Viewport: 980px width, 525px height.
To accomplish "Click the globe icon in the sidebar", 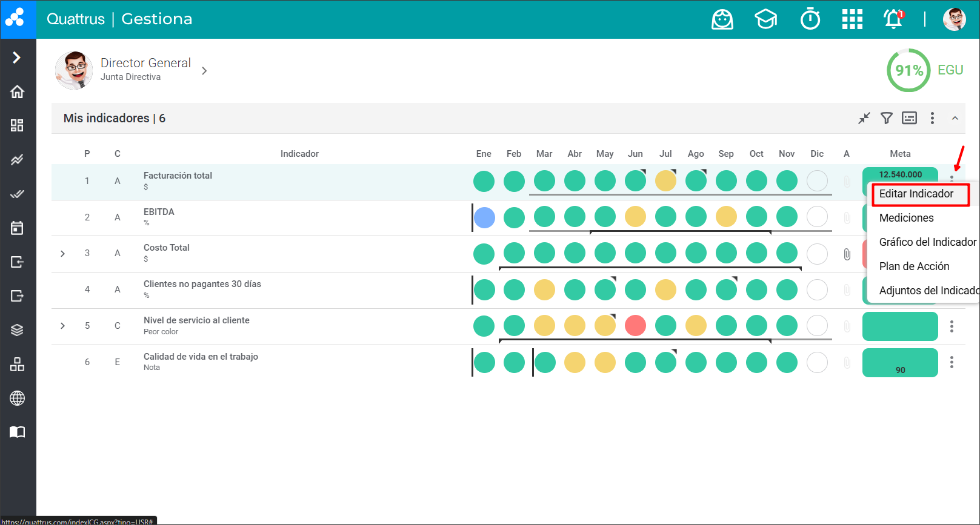I will [17, 398].
